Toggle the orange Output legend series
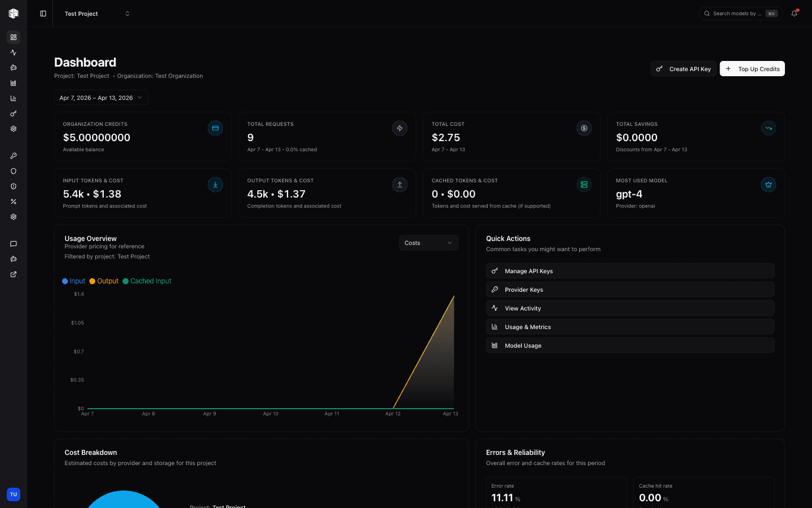The image size is (812, 508). pyautogui.click(x=104, y=281)
